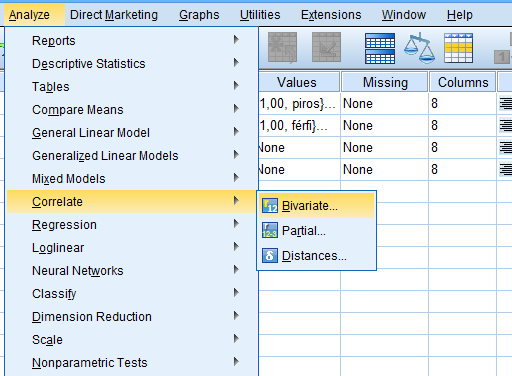Click the Partial correlation icon
This screenshot has width=512, height=376.
[270, 230]
